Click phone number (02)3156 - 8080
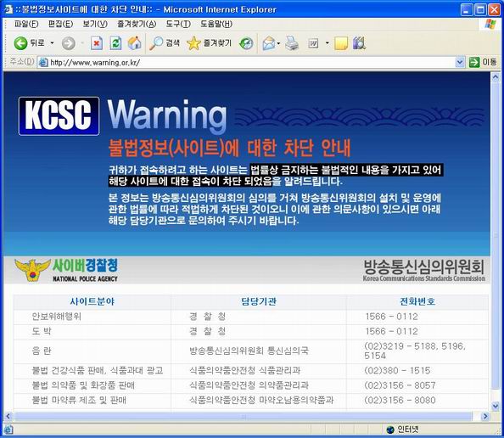The width and height of the screenshot is (504, 438). (x=400, y=400)
